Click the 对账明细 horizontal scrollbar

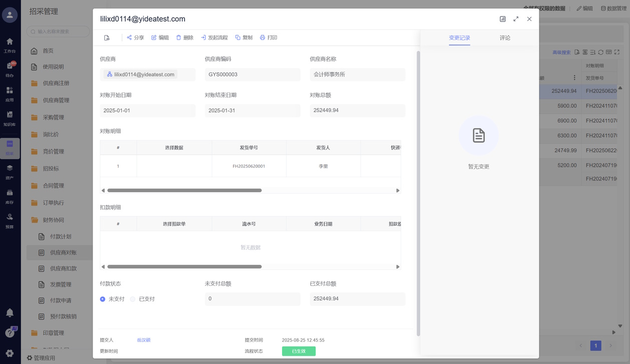click(x=184, y=190)
